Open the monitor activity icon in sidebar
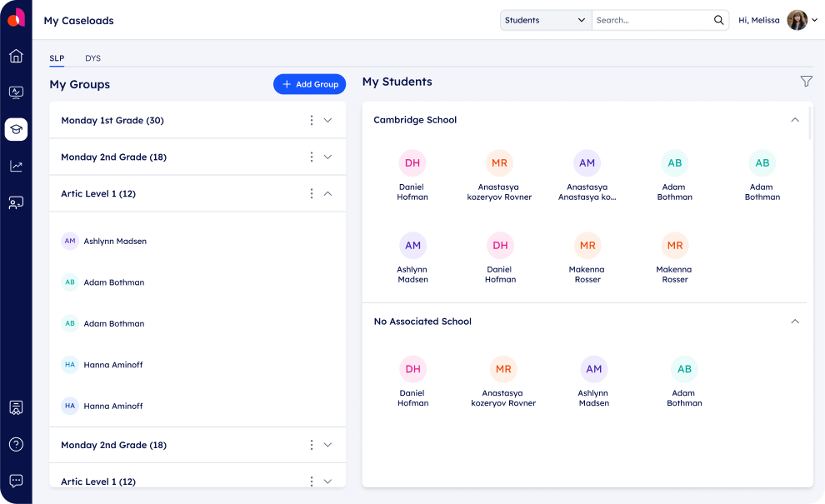The height and width of the screenshot is (504, 825). coord(16,92)
